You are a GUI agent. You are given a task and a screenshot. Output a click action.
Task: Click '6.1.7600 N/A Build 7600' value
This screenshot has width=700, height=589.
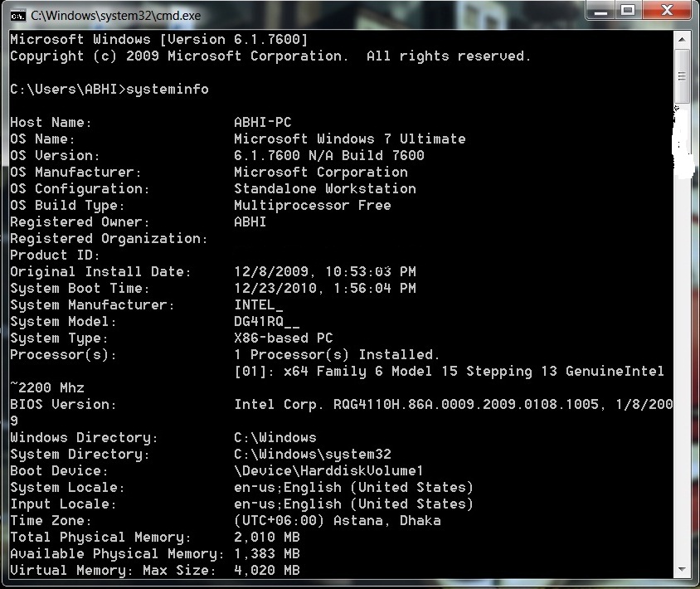click(x=329, y=155)
